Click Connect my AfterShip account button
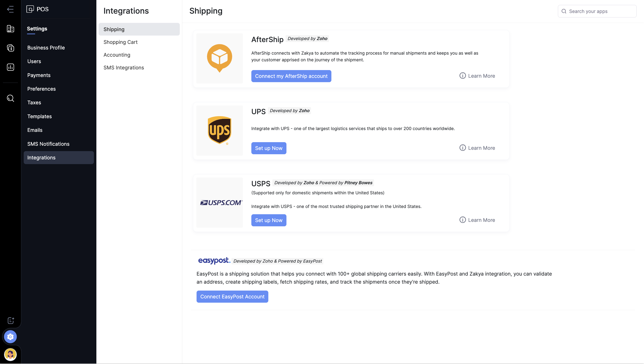 tap(291, 76)
